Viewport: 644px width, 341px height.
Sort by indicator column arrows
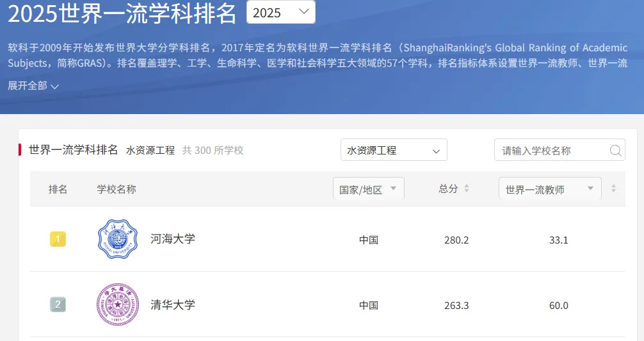click(x=614, y=188)
